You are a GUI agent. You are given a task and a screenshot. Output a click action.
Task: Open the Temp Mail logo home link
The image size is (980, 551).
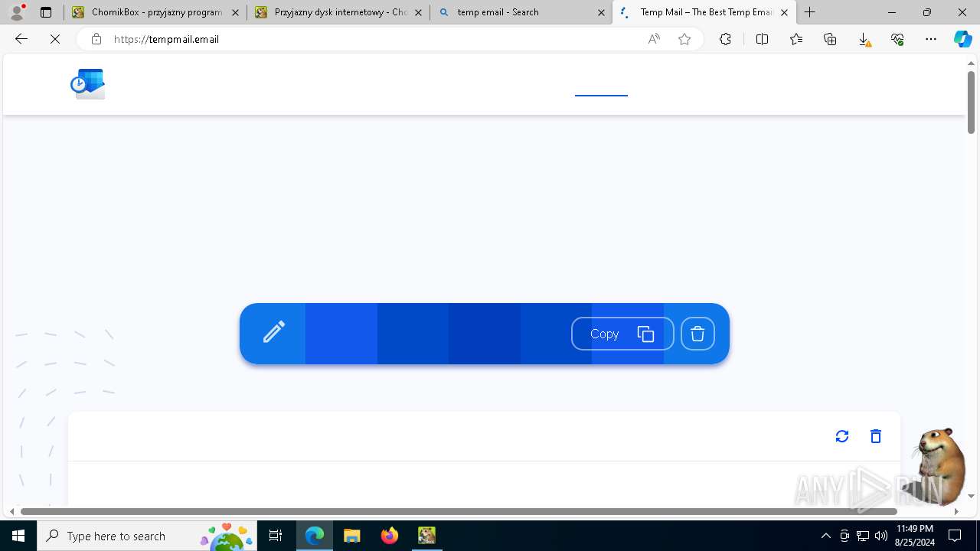point(87,84)
